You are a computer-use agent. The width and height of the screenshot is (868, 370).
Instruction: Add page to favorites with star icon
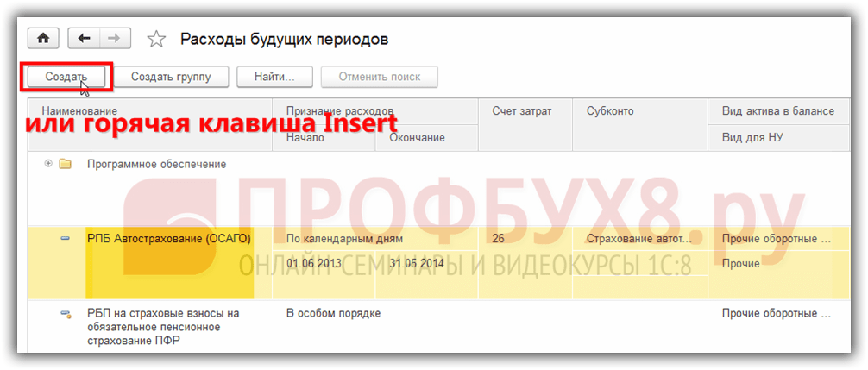click(156, 40)
